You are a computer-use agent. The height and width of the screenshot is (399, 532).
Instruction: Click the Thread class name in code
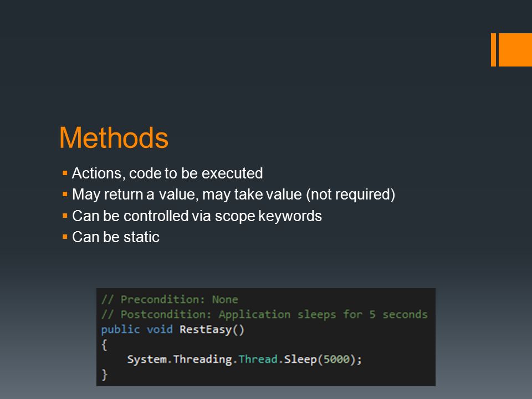pos(258,359)
